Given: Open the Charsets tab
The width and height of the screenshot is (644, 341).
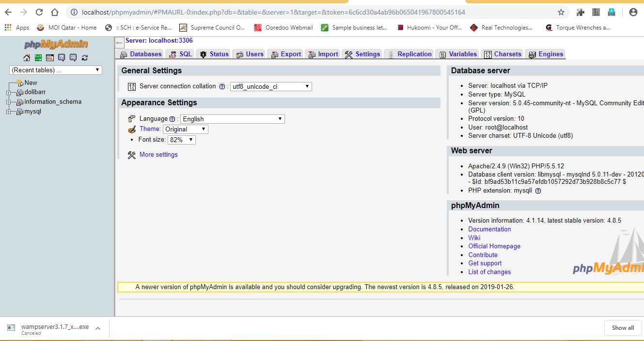Looking at the screenshot, I should point(503,54).
